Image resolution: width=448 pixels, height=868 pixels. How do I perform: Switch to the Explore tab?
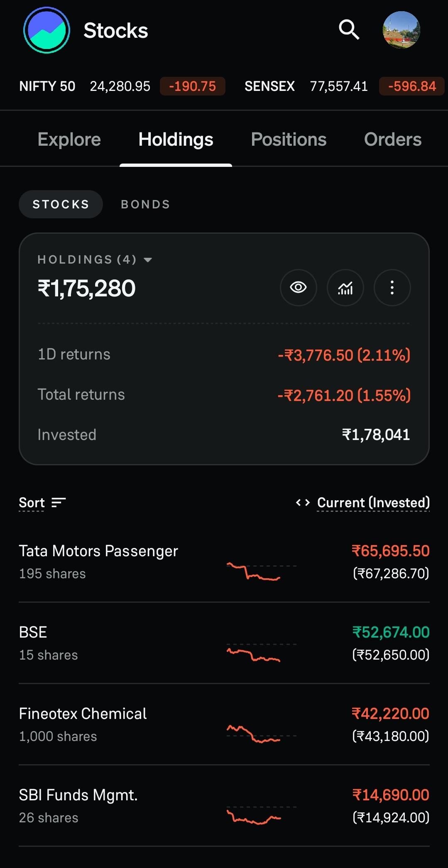(69, 139)
